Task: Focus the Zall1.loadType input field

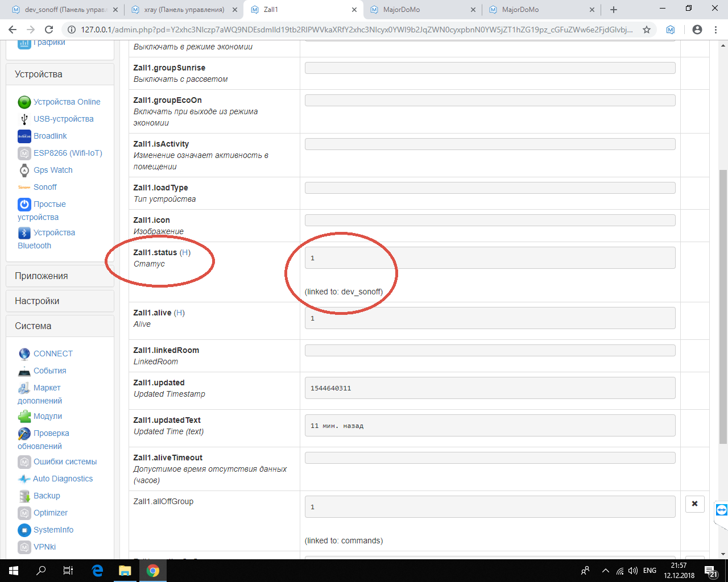Action: point(490,188)
